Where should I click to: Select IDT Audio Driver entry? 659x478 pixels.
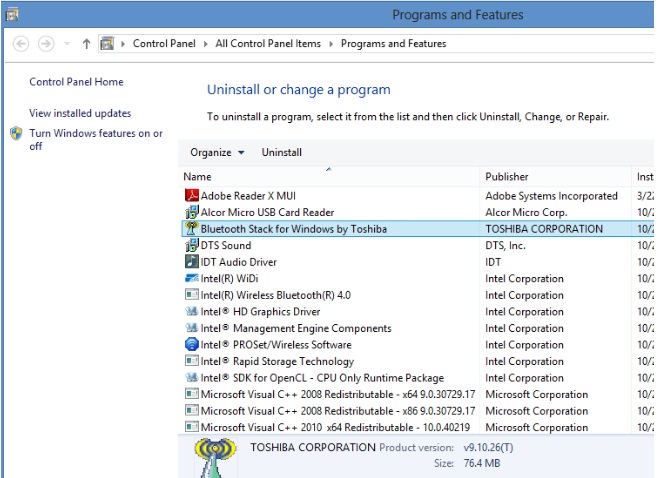(x=238, y=262)
